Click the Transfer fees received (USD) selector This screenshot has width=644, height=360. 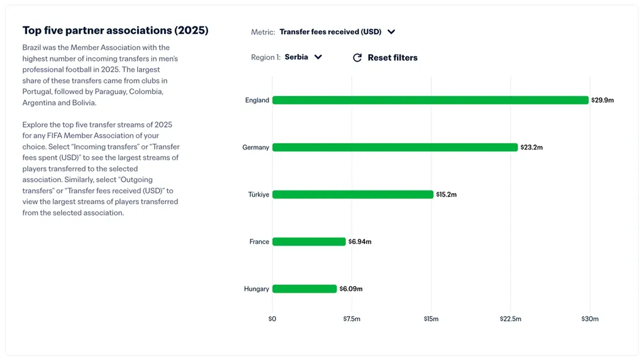coord(330,32)
